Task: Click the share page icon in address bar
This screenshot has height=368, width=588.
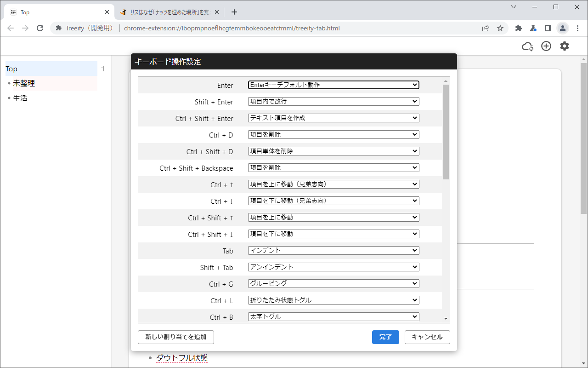Action: (486, 28)
